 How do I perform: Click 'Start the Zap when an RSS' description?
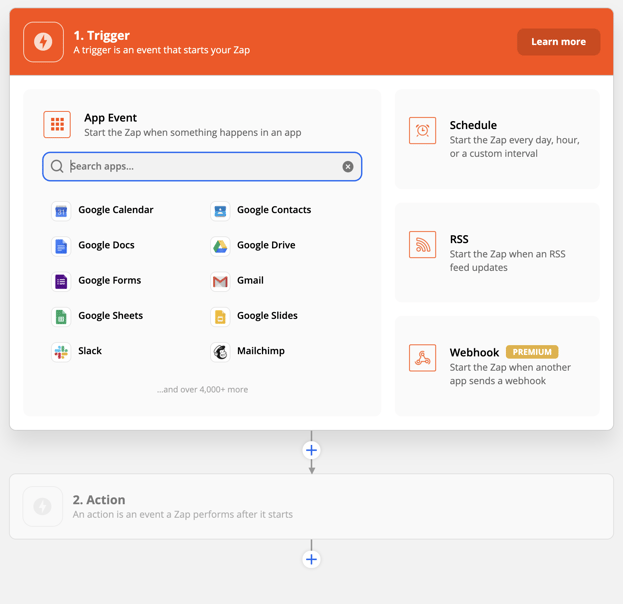point(507,261)
